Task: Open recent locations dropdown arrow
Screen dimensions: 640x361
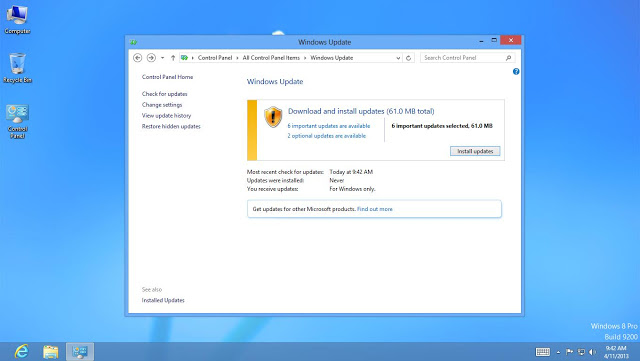Action: [162, 58]
